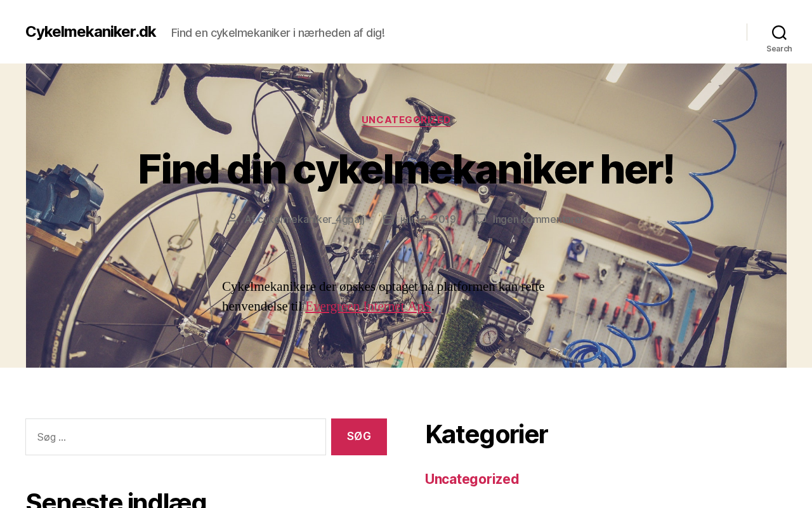Image resolution: width=812 pixels, height=508 pixels.
Task: Click the comment bubble icon
Action: click(481, 219)
